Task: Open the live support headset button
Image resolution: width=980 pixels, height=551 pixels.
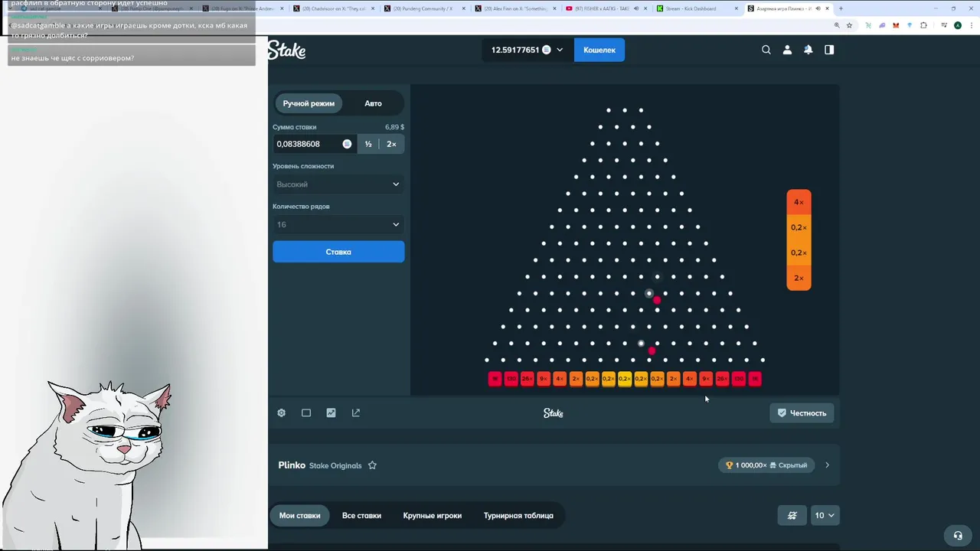Action: pyautogui.click(x=958, y=535)
